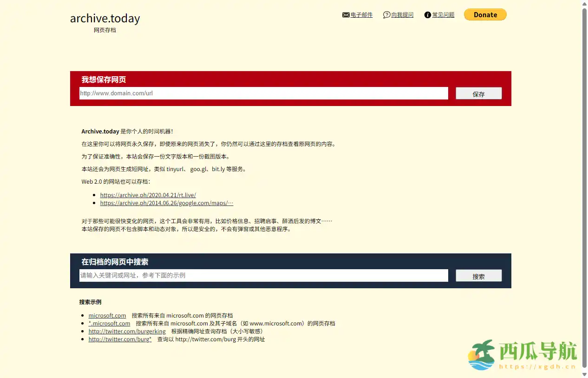This screenshot has width=588, height=378.
Task: Click the scrollbar down arrow
Action: 584,375
